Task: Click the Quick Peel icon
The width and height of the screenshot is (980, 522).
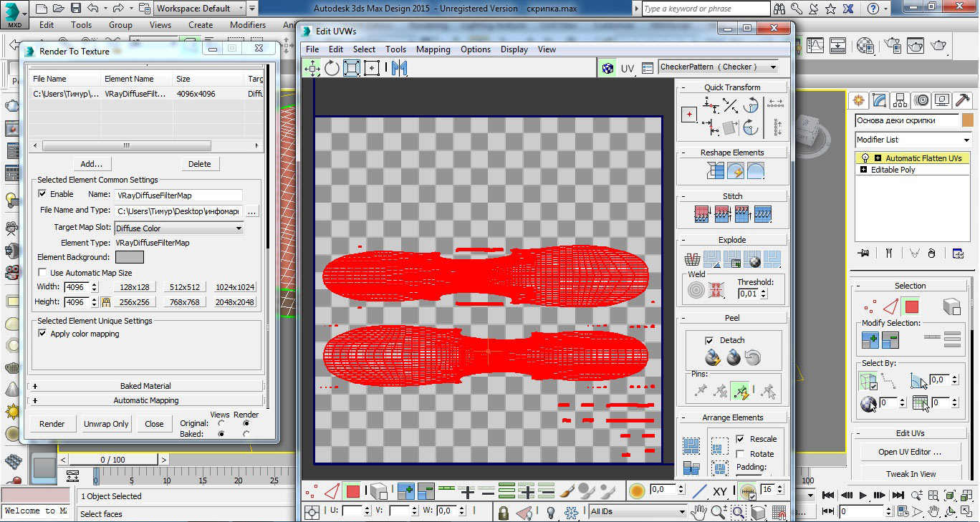Action: coord(712,357)
